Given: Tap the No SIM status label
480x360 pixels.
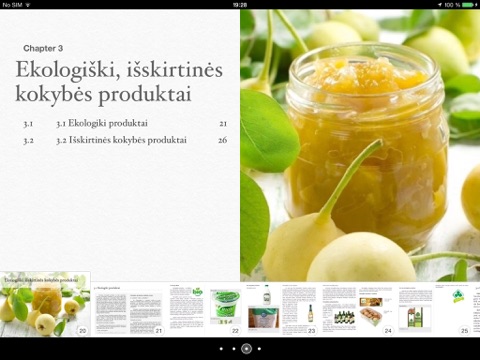Looking at the screenshot, I should point(12,5).
